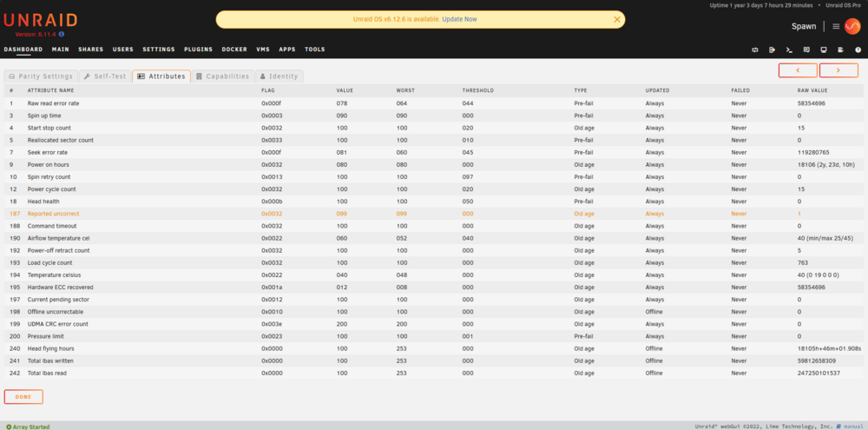Click the Attribute Name column header
868x430 pixels.
pyautogui.click(x=51, y=90)
